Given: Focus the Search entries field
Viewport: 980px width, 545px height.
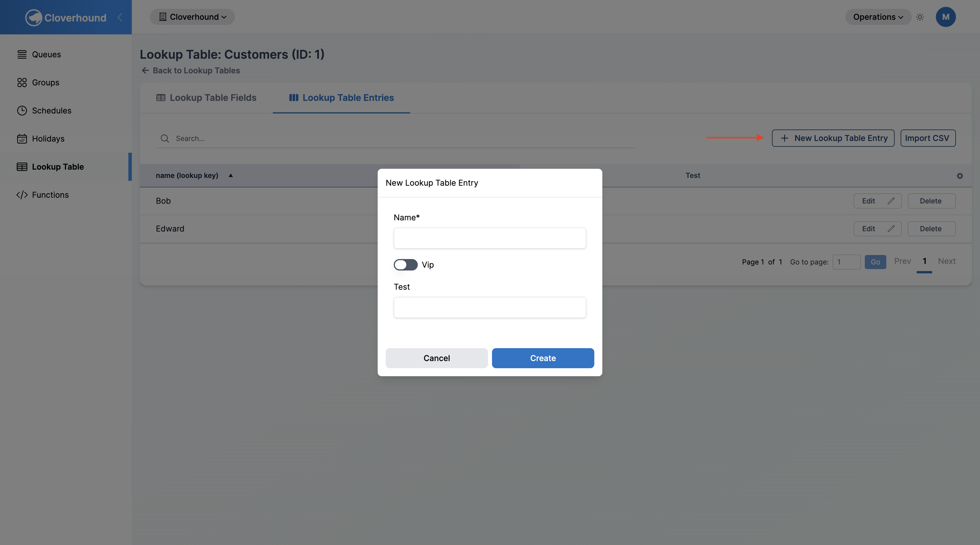Looking at the screenshot, I should tap(396, 138).
